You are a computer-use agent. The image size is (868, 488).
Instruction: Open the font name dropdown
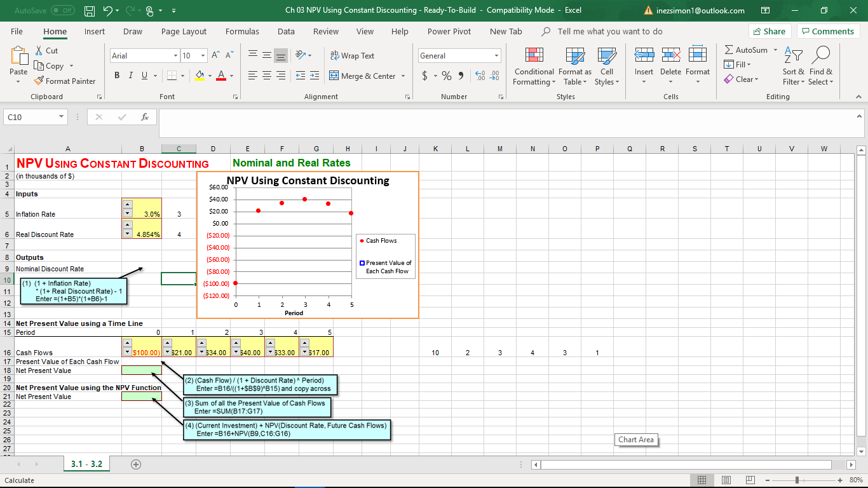coord(176,56)
